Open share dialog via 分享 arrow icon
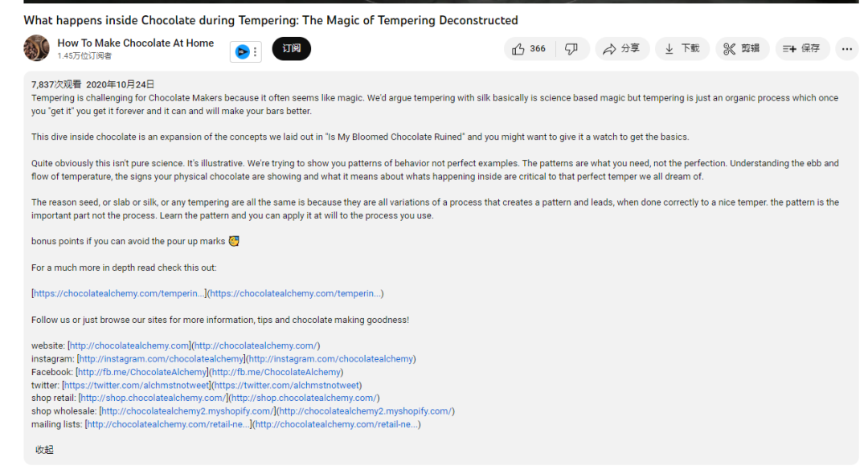Image resolution: width=868 pixels, height=474 pixels. [622, 49]
